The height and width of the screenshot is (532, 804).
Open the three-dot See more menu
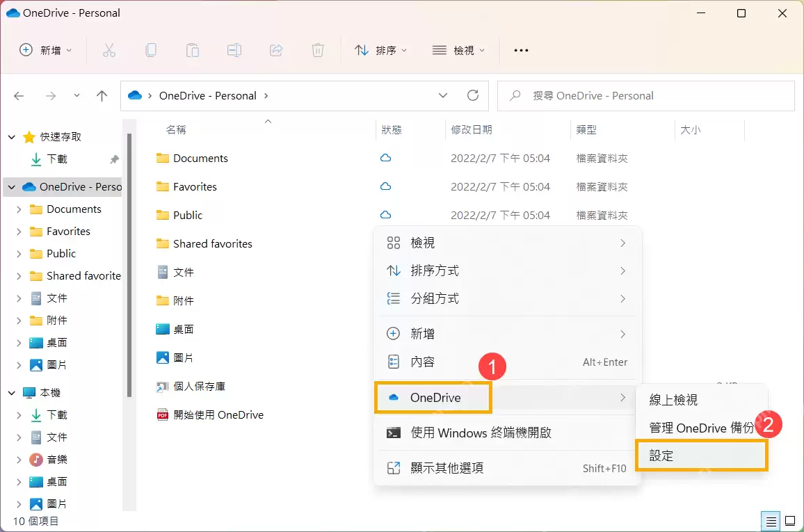click(521, 50)
